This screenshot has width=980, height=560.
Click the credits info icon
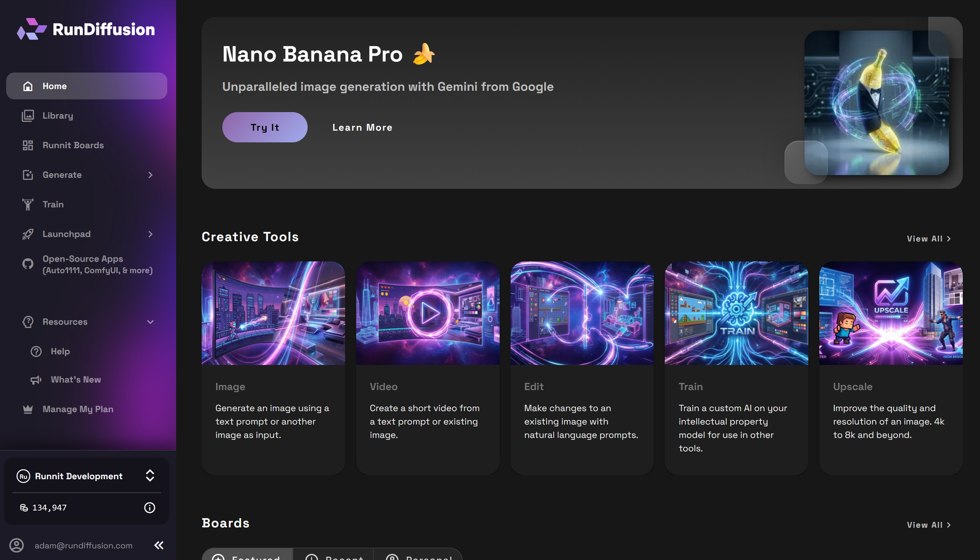tap(149, 508)
